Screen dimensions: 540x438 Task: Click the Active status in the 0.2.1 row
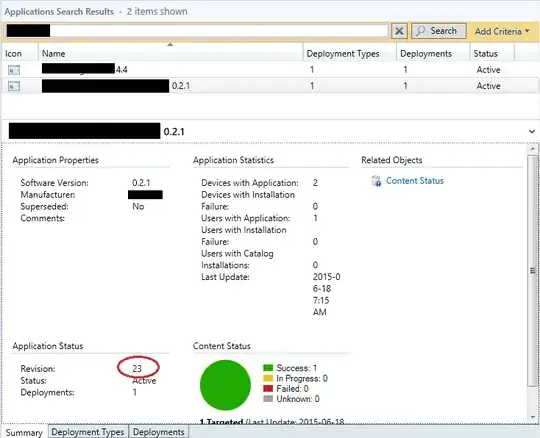(x=488, y=86)
